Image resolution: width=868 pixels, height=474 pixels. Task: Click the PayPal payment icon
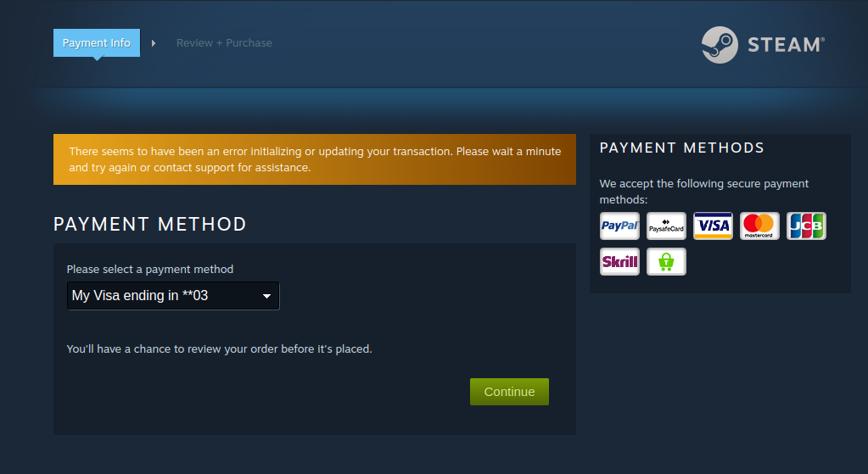619,226
